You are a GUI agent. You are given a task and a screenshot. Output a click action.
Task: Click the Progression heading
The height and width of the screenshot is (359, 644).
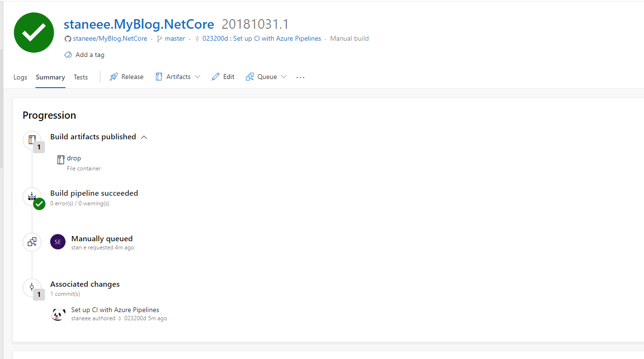(x=49, y=115)
